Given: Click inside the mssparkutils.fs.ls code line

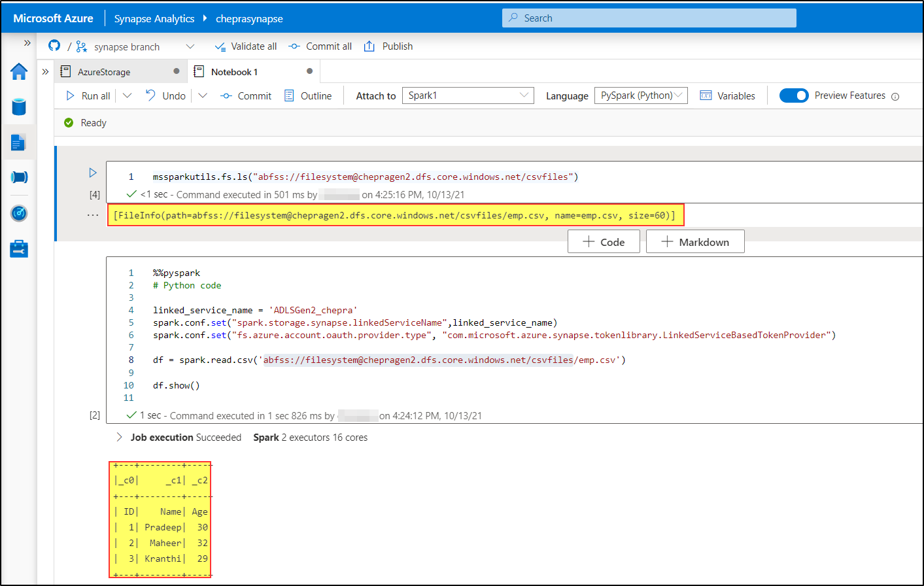Looking at the screenshot, I should [x=366, y=177].
